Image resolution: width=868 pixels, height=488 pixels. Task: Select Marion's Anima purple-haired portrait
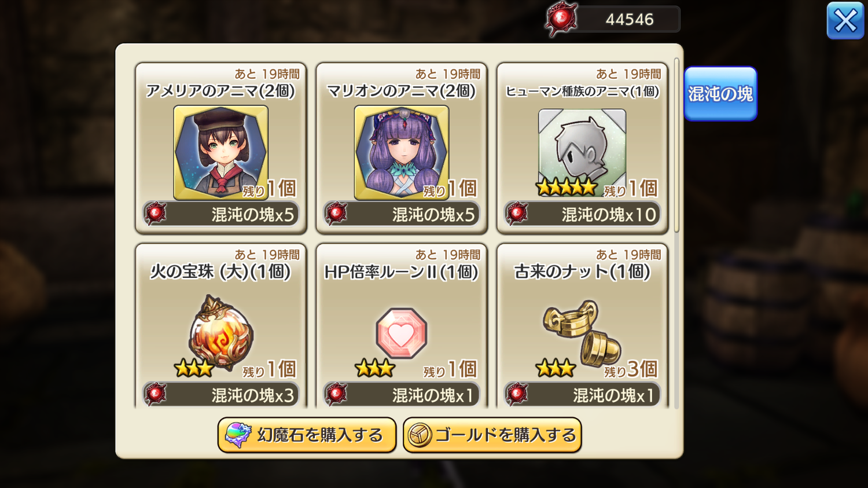(x=401, y=152)
